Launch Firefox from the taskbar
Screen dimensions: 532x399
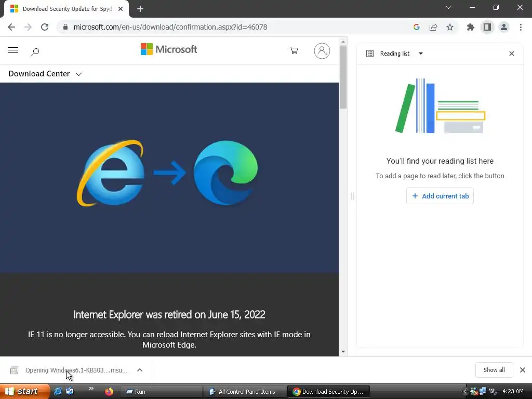pos(109,392)
